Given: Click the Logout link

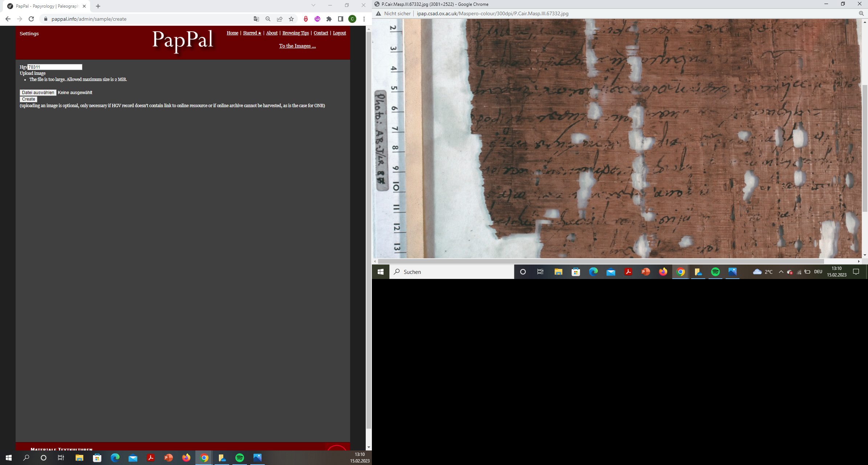Looking at the screenshot, I should 339,33.
